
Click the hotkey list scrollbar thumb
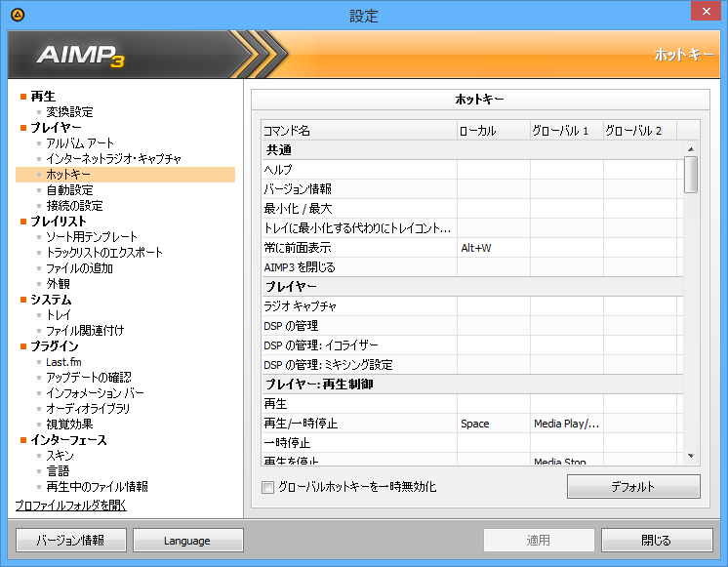pos(691,175)
